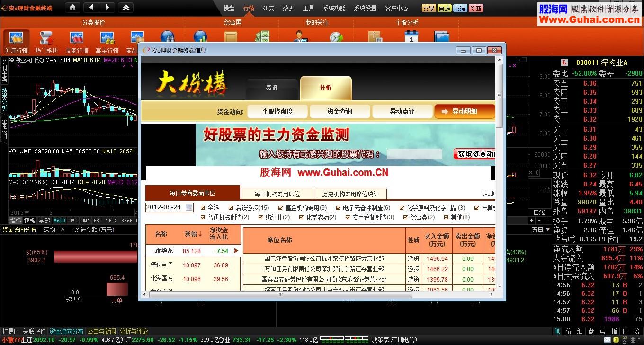The width and height of the screenshot is (644, 345).
Task: Click the arrow next to 新华龙 row
Action: click(x=236, y=251)
